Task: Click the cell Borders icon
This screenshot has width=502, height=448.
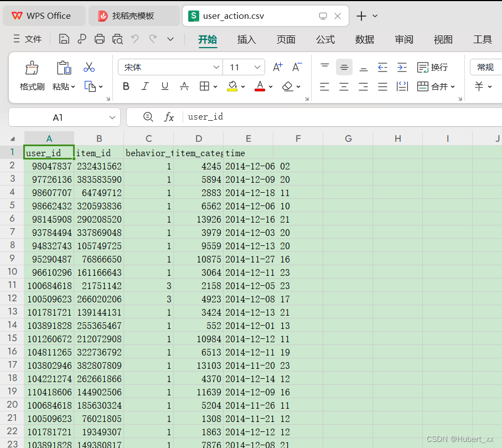Action: (x=204, y=86)
